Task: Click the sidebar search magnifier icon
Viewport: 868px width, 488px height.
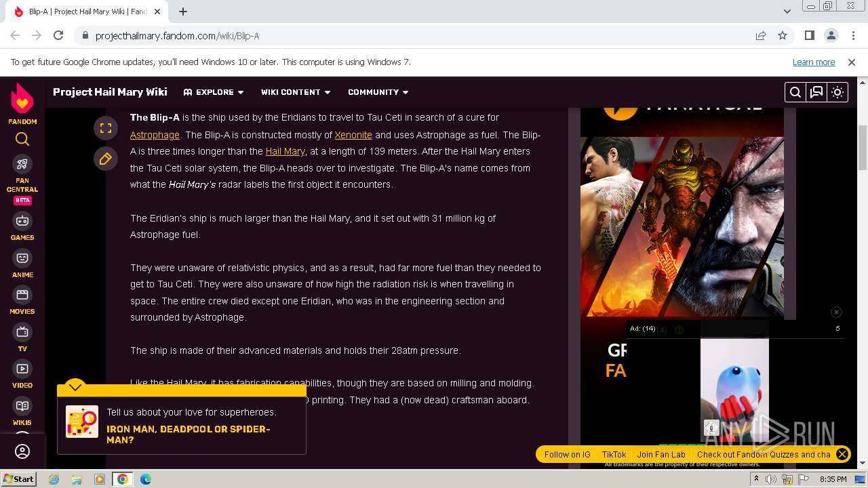Action: 22,139
